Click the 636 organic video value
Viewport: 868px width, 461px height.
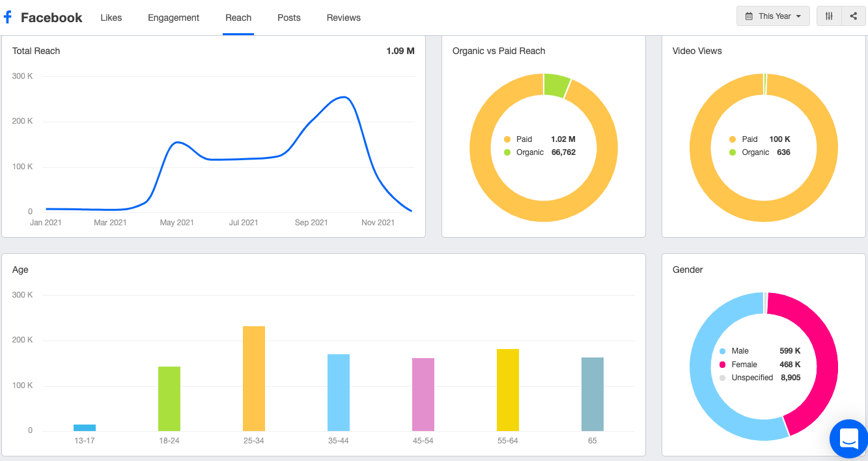pyautogui.click(x=783, y=152)
